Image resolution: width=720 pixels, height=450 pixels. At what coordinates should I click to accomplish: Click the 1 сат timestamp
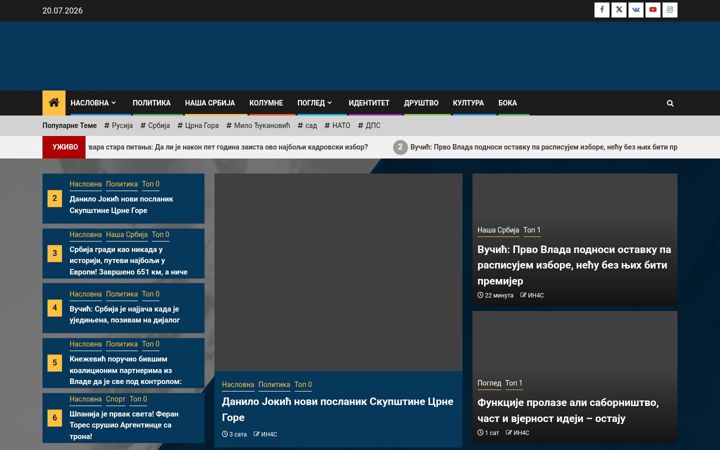click(x=488, y=433)
